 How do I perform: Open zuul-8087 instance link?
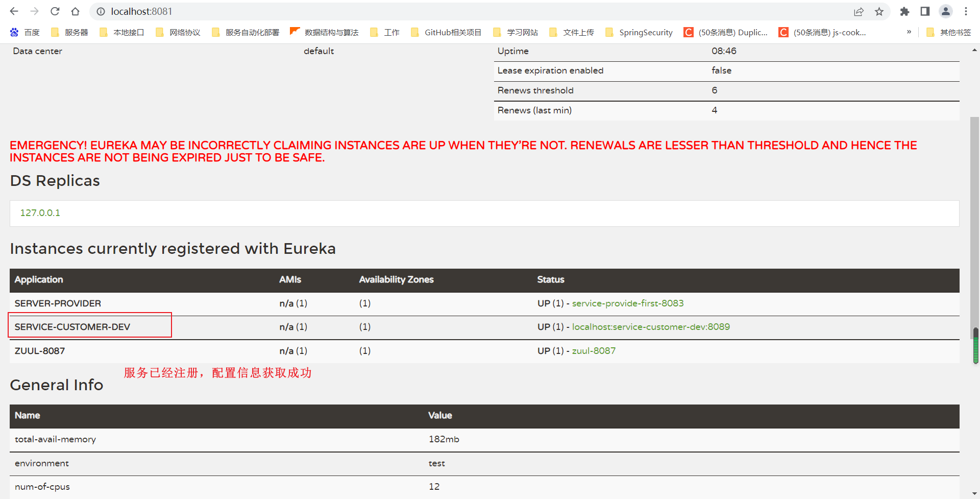[x=594, y=351]
